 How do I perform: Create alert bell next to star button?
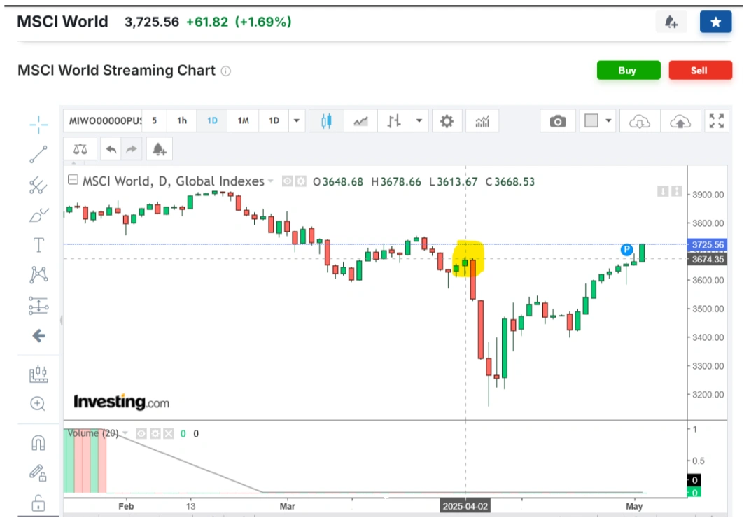(671, 22)
